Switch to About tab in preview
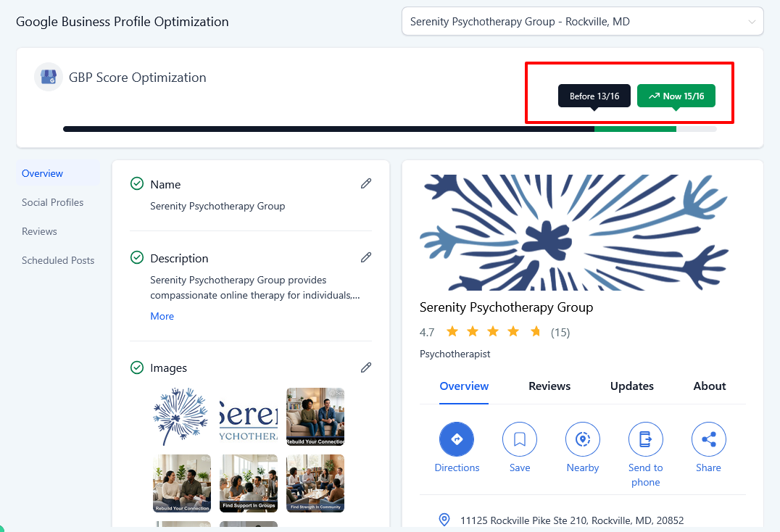This screenshot has width=780, height=532. pyautogui.click(x=710, y=386)
